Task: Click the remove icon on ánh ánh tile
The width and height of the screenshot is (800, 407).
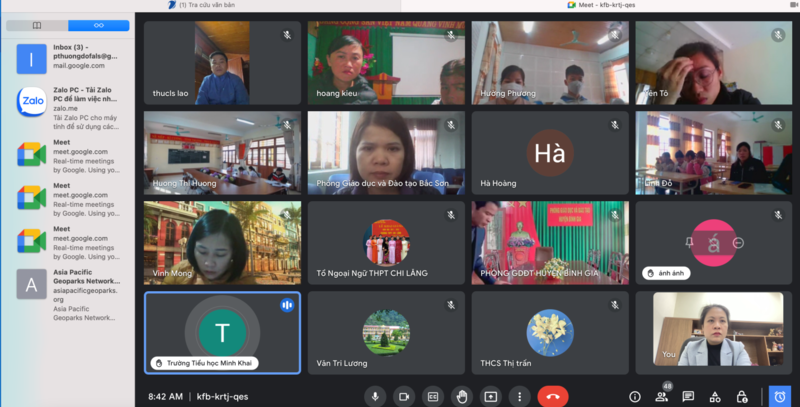Action: tap(738, 243)
